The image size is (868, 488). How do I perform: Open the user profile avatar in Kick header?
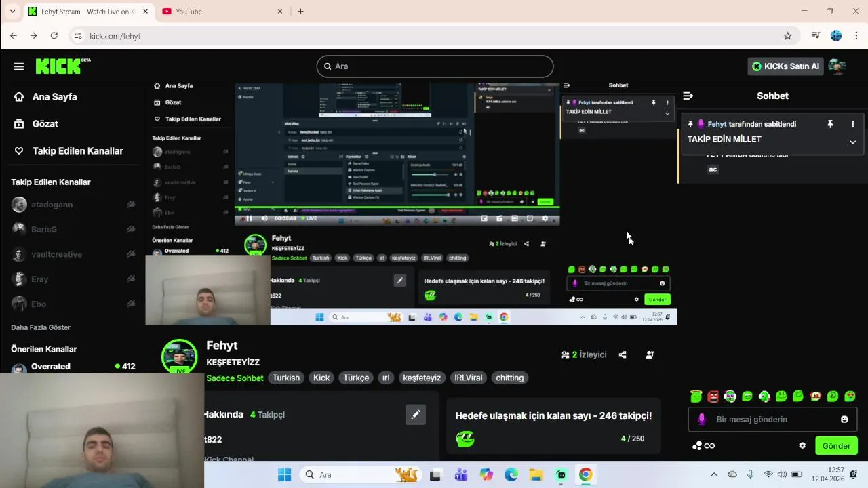pyautogui.click(x=837, y=66)
